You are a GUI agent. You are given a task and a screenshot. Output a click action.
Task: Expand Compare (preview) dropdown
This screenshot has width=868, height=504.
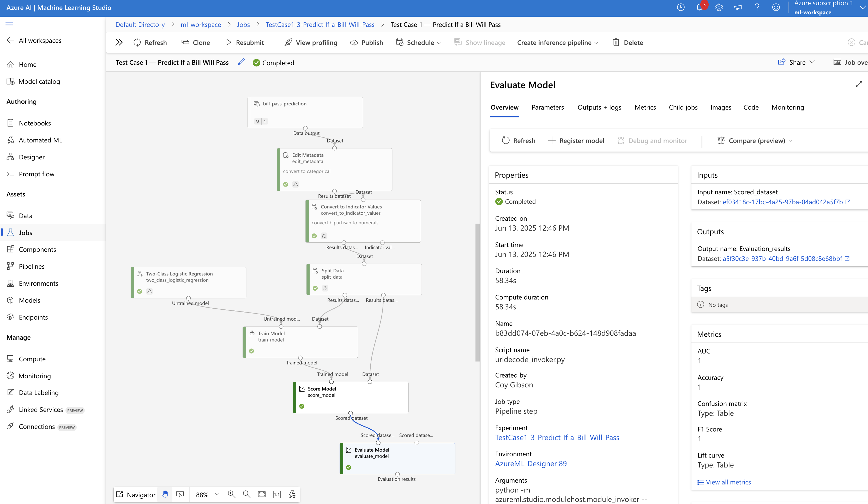[x=755, y=141]
